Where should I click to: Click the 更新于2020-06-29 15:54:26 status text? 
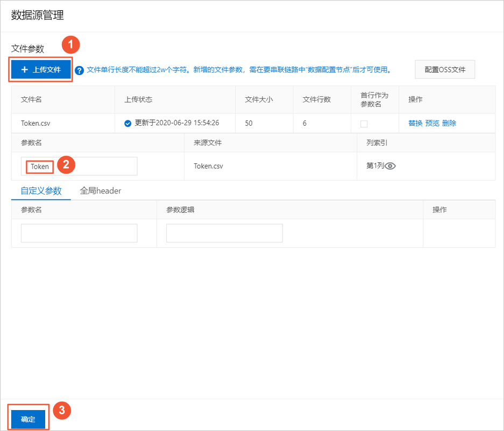(177, 123)
